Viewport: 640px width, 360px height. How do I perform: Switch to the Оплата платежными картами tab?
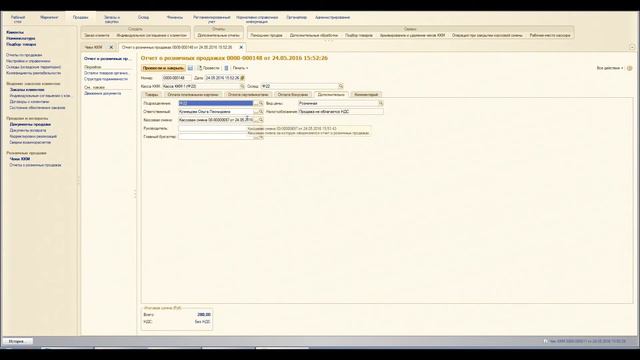pyautogui.click(x=193, y=95)
